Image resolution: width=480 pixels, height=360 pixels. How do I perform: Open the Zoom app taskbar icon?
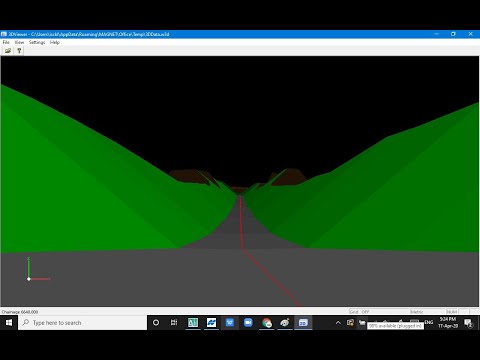pyautogui.click(x=248, y=323)
